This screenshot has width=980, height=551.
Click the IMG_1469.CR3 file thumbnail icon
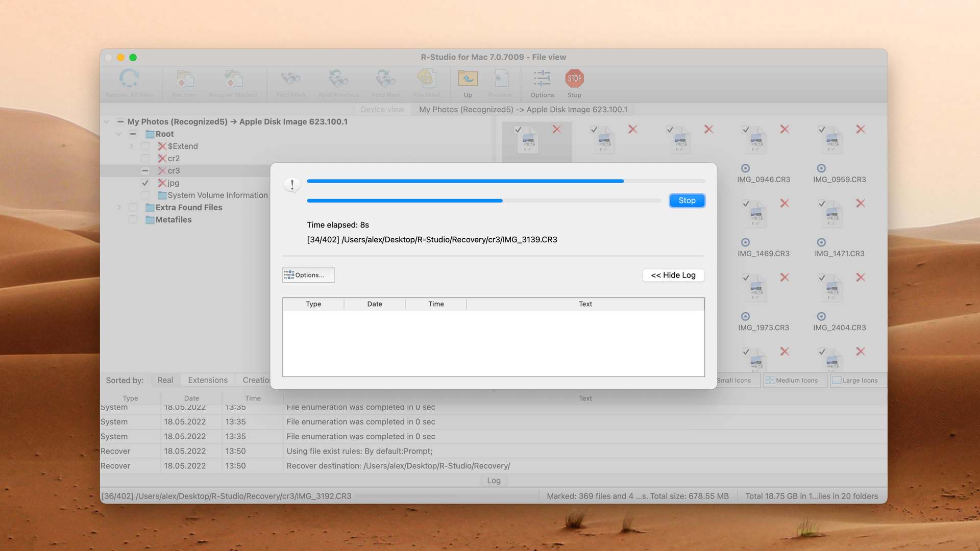(756, 214)
